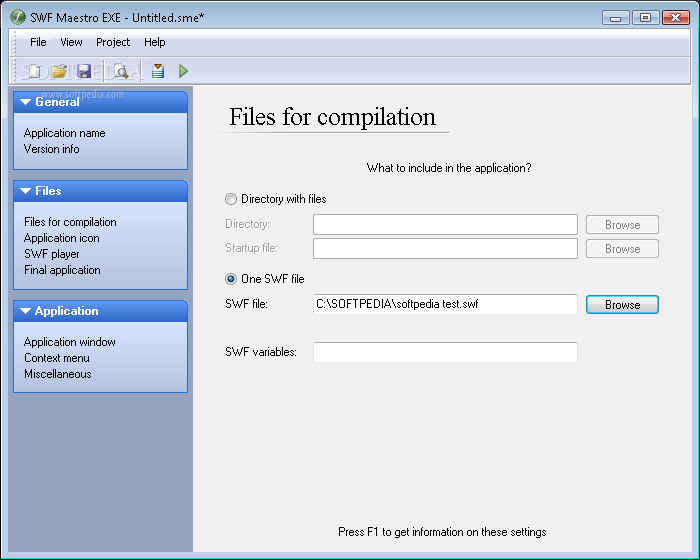Go to Application window settings
The width and height of the screenshot is (700, 560).
(70, 342)
